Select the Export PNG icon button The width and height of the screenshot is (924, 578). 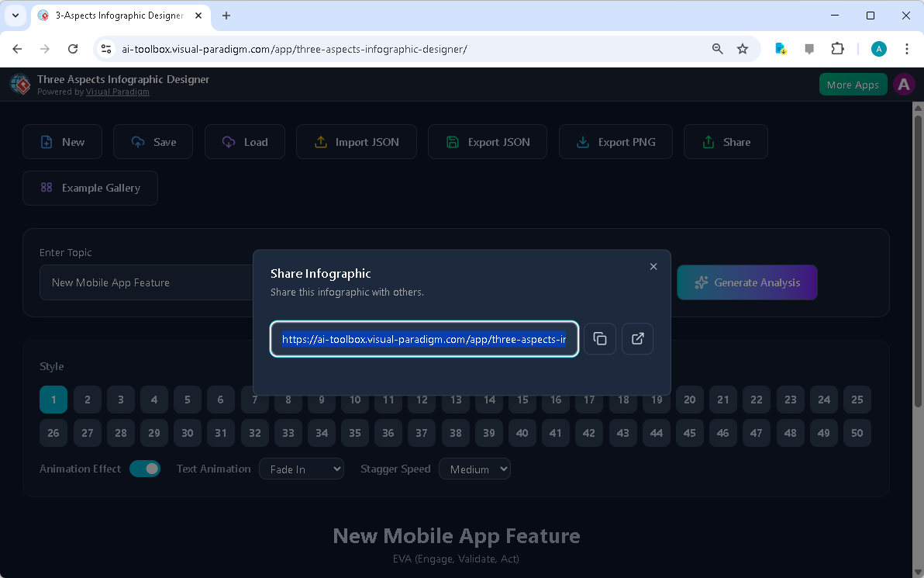coord(582,141)
